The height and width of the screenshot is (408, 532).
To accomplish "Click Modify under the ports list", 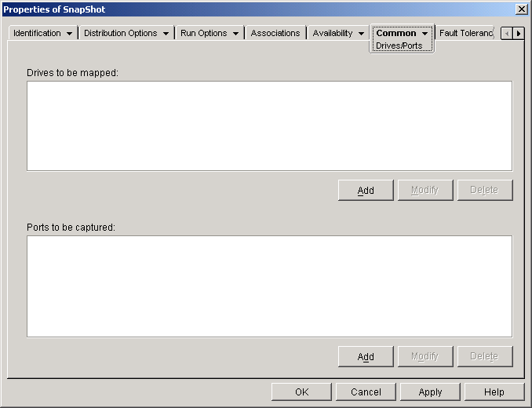I will pyautogui.click(x=425, y=356).
